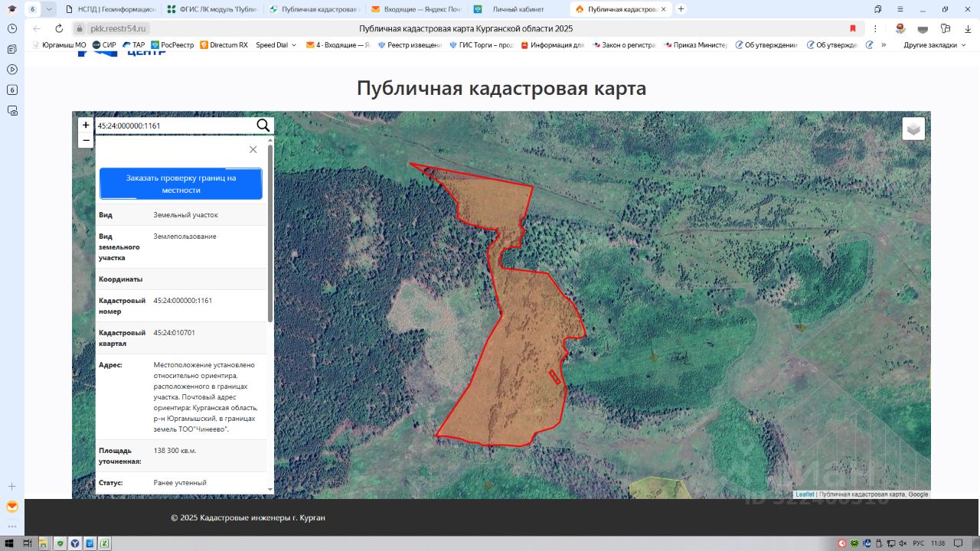
Task: Click the info panel scrollbar
Action: [269, 233]
